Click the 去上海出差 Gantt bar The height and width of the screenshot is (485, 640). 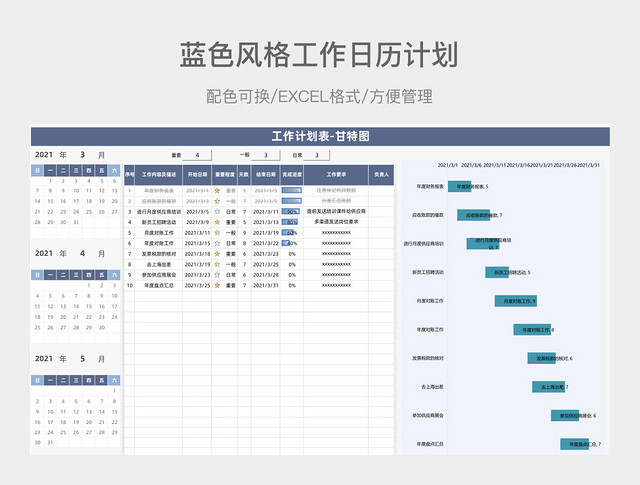548,387
